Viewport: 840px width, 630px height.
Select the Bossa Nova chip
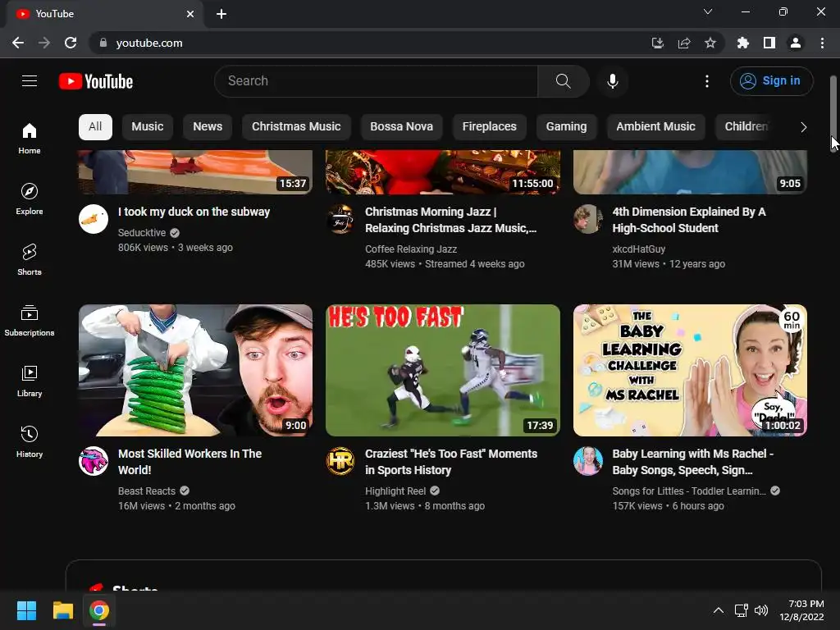401,126
